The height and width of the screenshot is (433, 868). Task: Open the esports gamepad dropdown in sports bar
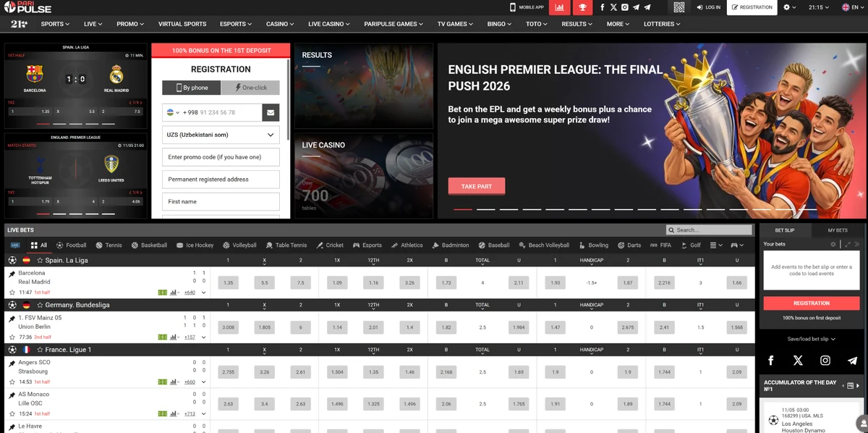737,245
